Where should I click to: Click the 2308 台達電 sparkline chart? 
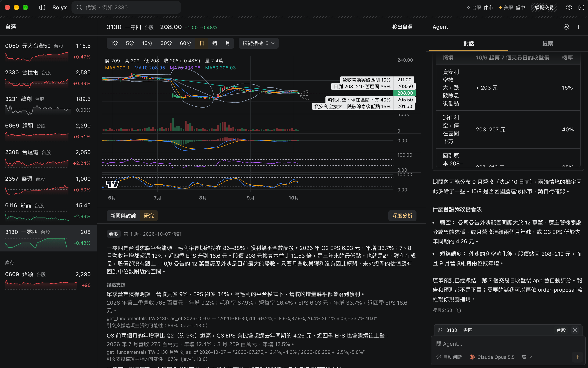point(37,163)
